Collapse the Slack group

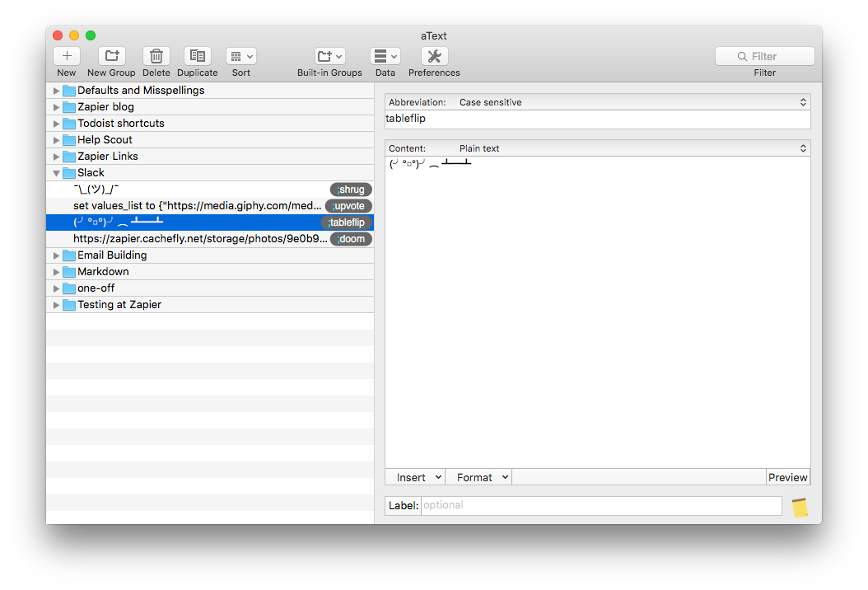(x=56, y=173)
